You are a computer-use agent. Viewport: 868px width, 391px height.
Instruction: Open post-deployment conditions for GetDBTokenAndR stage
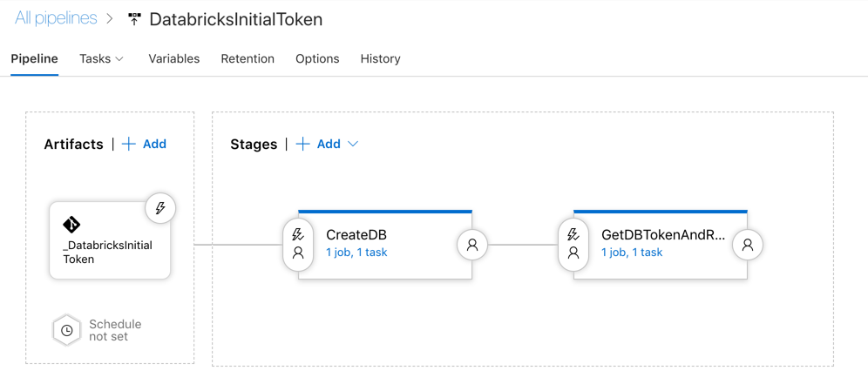pos(747,245)
